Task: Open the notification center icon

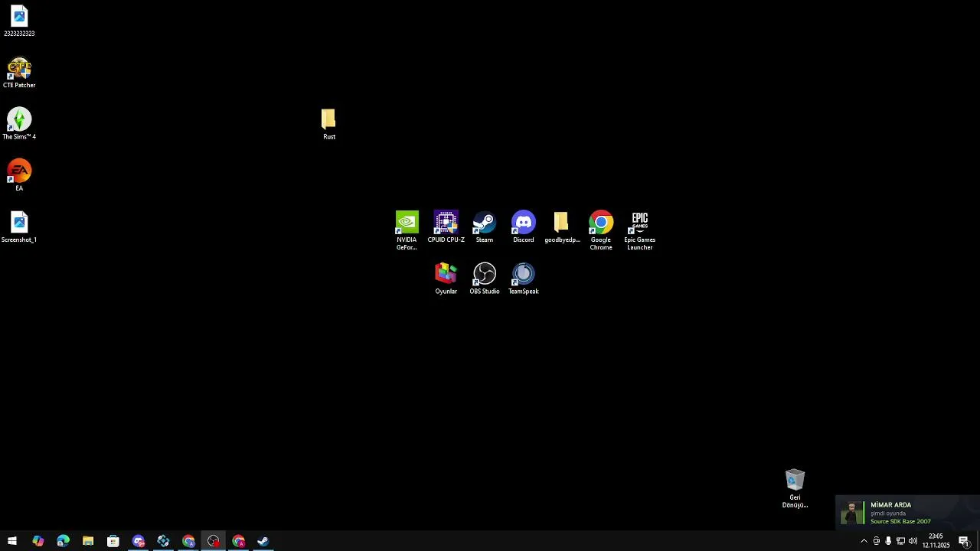Action: pos(965,541)
